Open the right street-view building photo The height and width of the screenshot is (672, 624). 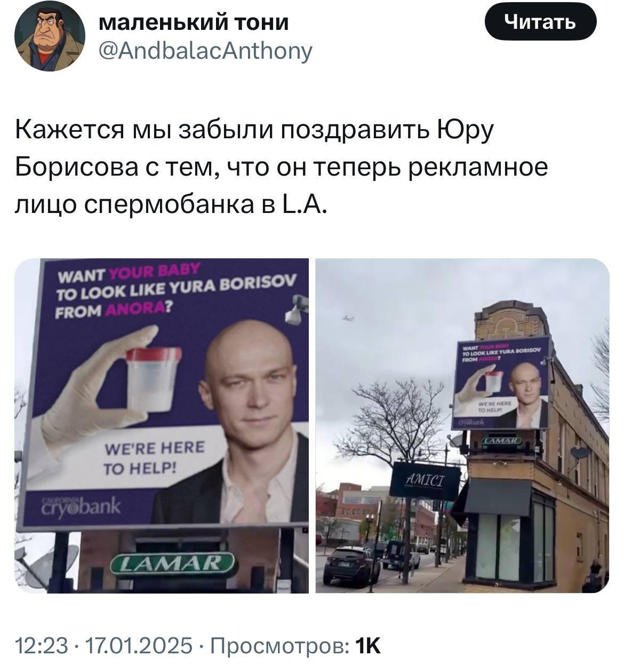click(x=462, y=425)
